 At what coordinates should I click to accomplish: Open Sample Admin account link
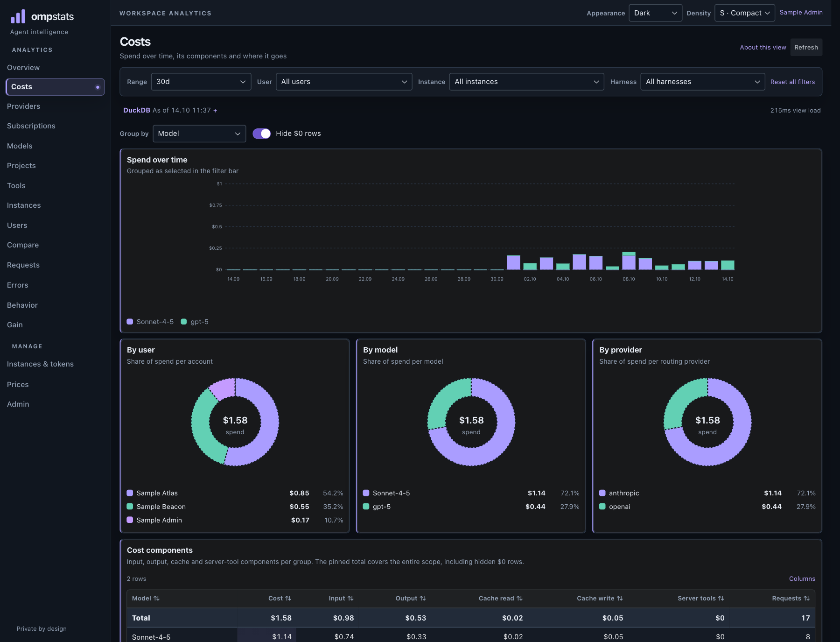801,13
